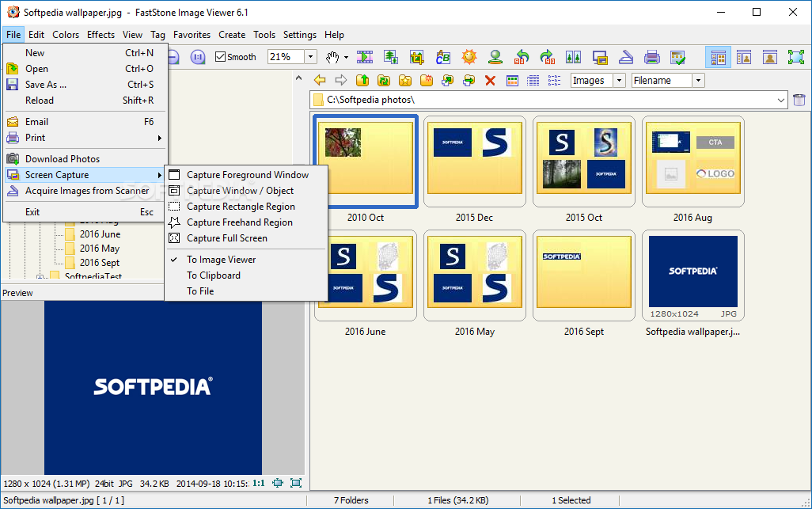This screenshot has width=812, height=509.
Task: Select the To Image Viewer checked option
Action: pyautogui.click(x=245, y=260)
